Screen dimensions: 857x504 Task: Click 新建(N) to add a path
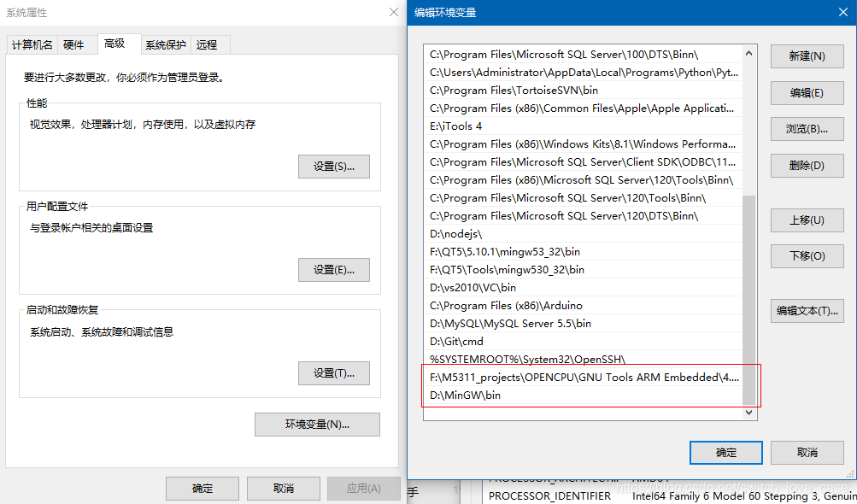(807, 56)
